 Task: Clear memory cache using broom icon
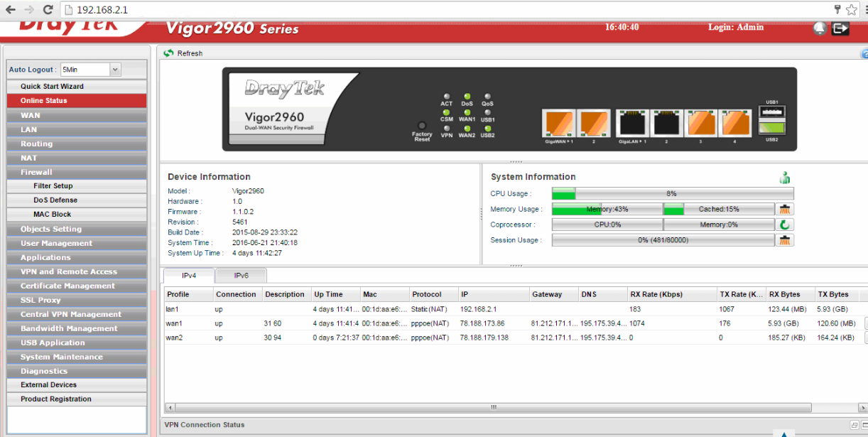(785, 209)
